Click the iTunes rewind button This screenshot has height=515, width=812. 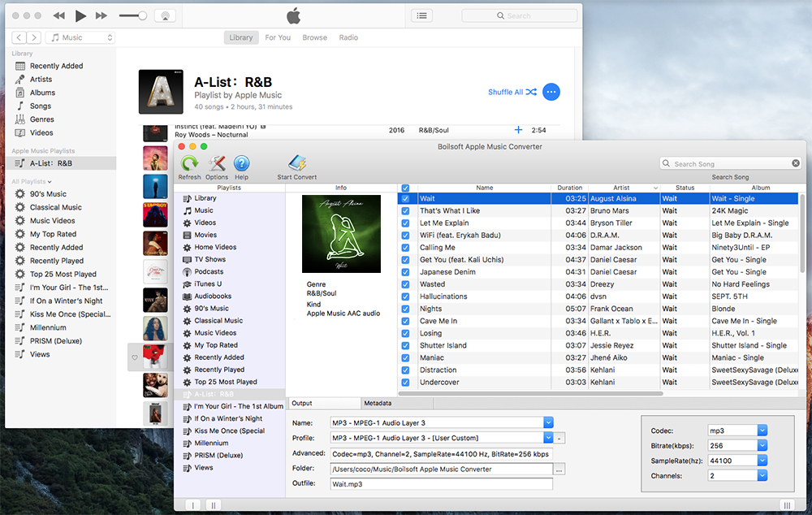pos(59,16)
